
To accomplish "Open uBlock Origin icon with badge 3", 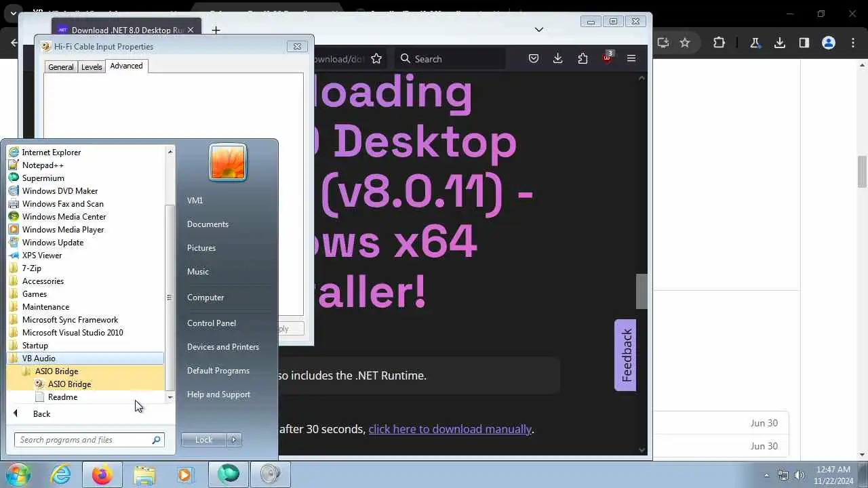I will pos(607,58).
